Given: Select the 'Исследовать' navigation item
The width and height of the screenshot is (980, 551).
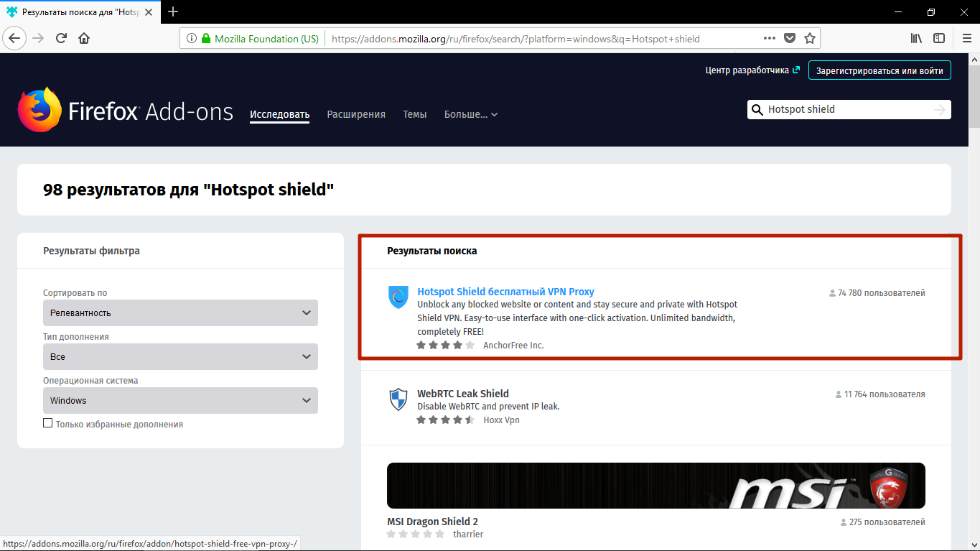Looking at the screenshot, I should pos(280,114).
